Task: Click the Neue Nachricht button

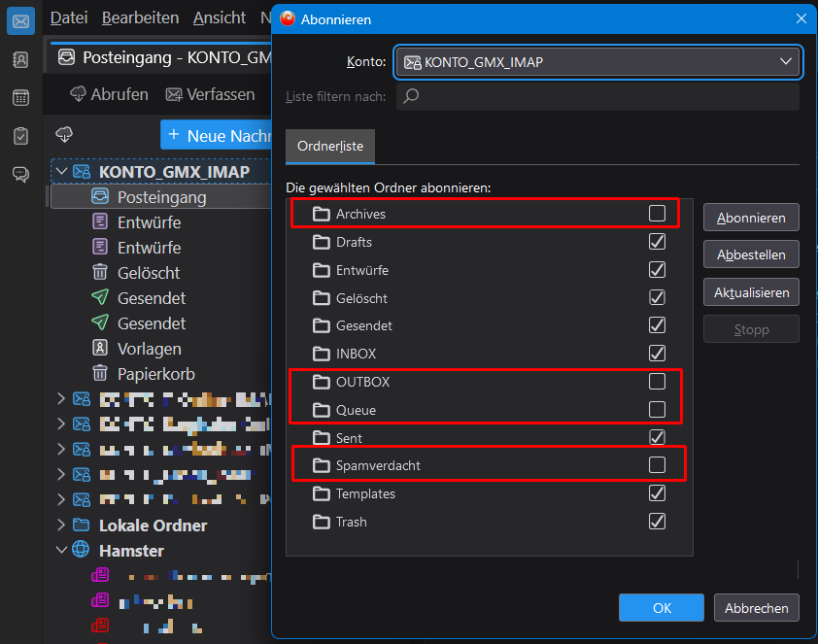Action: point(219,135)
